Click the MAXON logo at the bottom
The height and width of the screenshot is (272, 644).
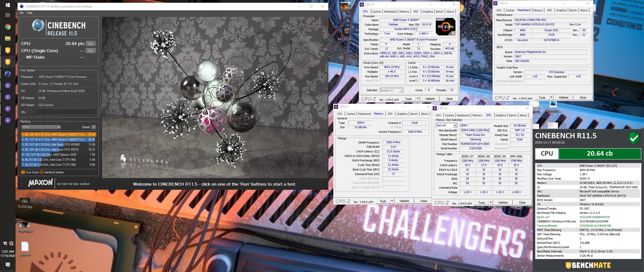pos(41,183)
